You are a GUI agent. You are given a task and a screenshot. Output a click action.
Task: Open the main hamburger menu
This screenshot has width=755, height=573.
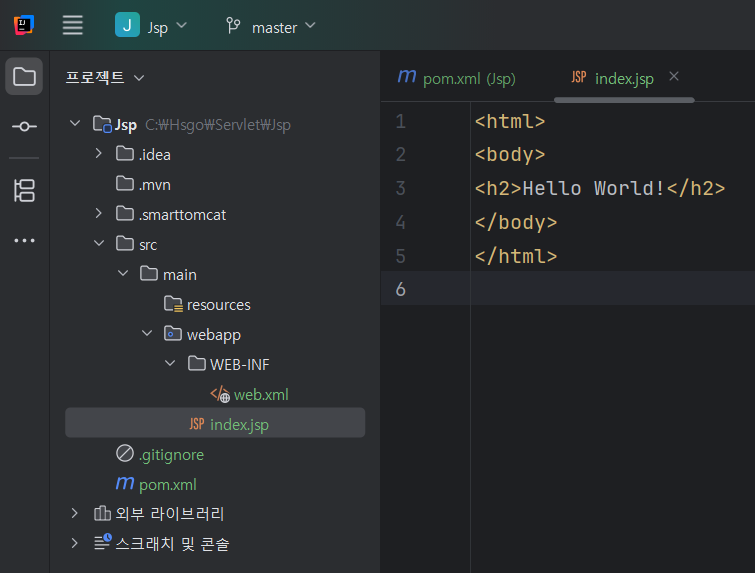(73, 26)
